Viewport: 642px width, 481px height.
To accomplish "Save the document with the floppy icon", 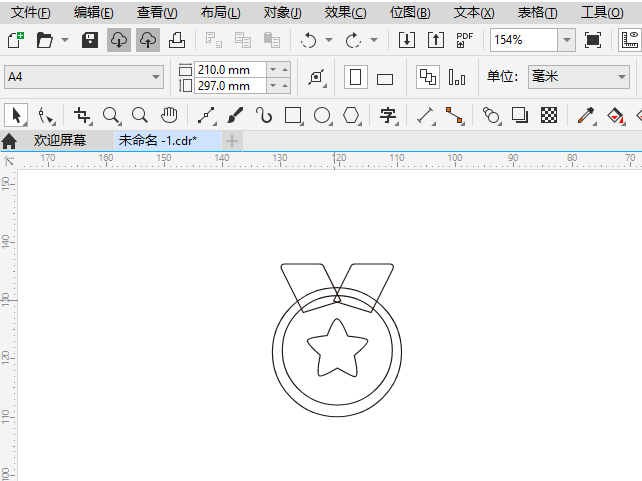I will coord(90,40).
